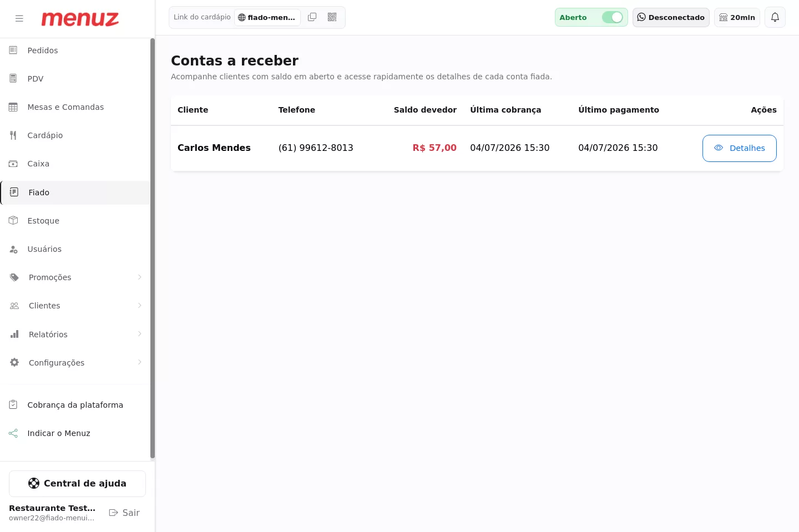Screen dimensions: 799x532
Task: Go to PDV menu item
Action: coord(75,79)
